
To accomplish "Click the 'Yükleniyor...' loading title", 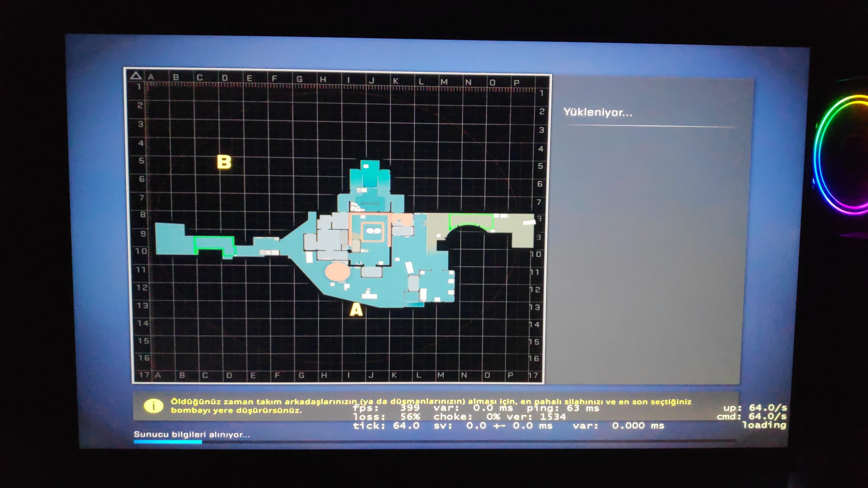I will coord(598,113).
